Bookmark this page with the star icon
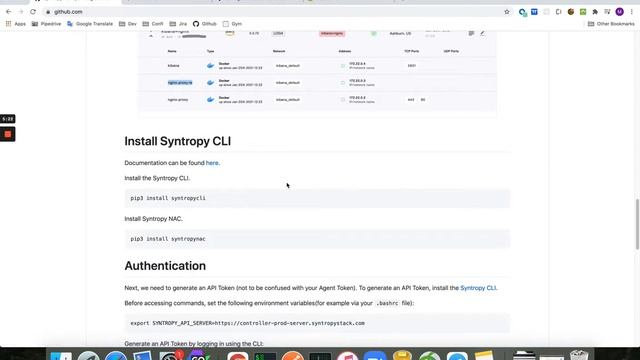Image resolution: width=640 pixels, height=360 pixels. coord(507,12)
